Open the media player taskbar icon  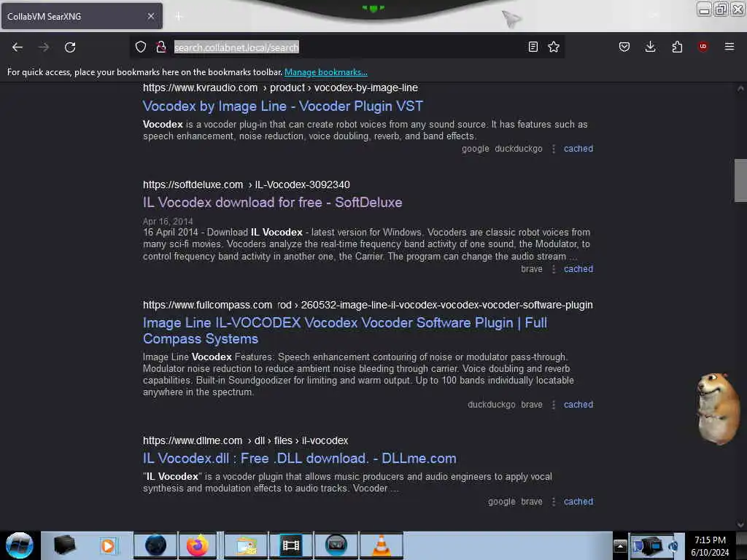108,545
